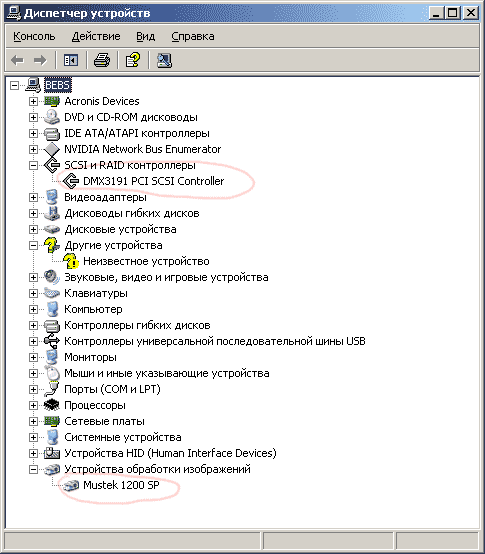Click the Клавиатуры icon

point(52,293)
